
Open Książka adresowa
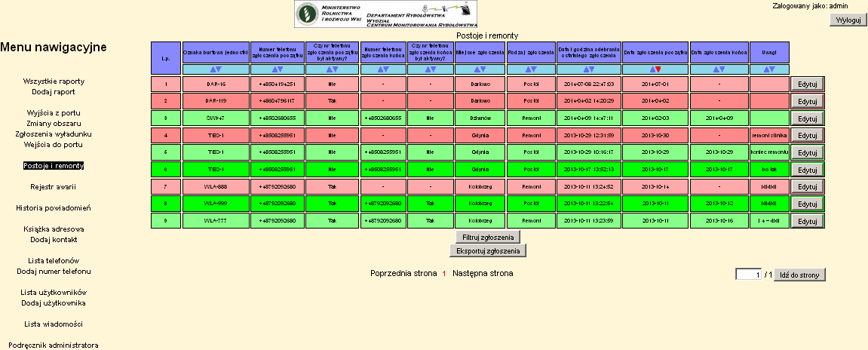click(54, 229)
